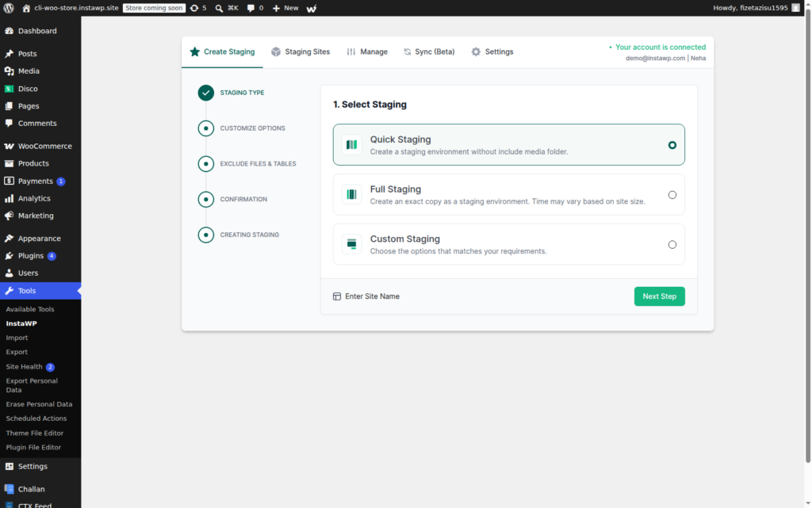Image resolution: width=812 pixels, height=508 pixels.
Task: Click the Customize Options step circle
Action: [x=205, y=128]
